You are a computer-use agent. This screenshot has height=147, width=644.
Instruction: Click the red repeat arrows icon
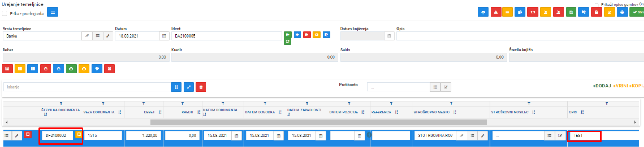533,12
